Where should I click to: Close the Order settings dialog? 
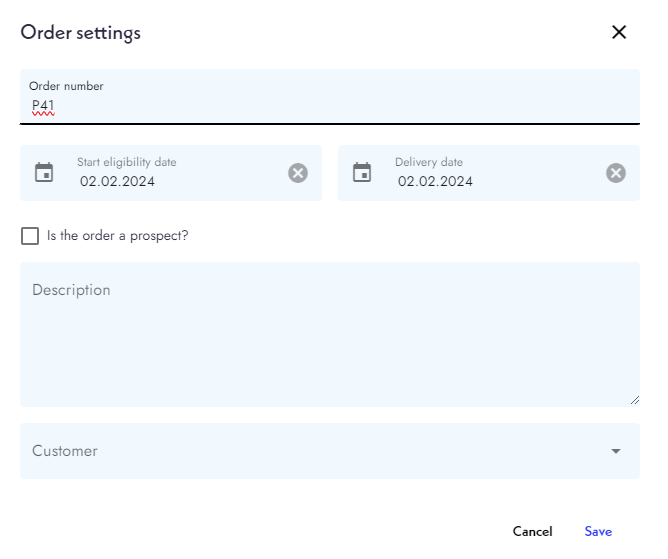(619, 32)
